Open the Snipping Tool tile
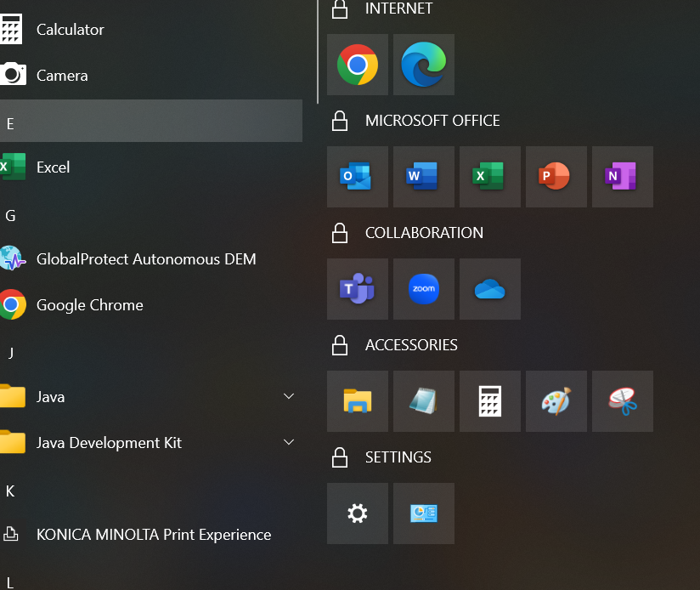The width and height of the screenshot is (700, 590). point(623,401)
